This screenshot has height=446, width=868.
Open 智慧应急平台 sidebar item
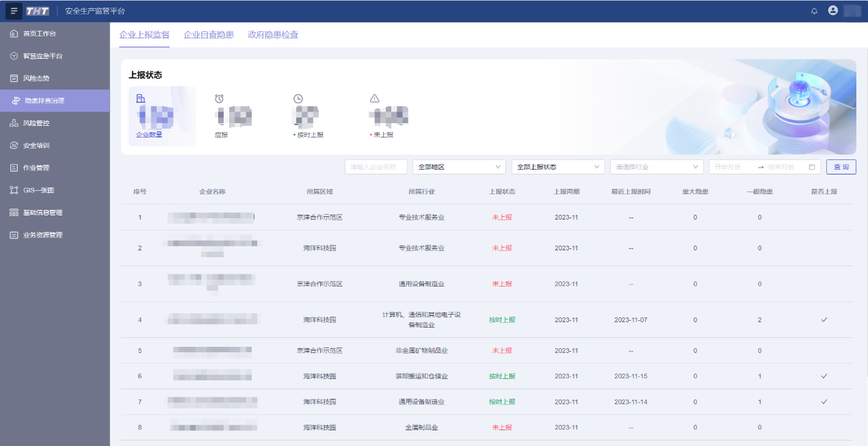click(42, 56)
